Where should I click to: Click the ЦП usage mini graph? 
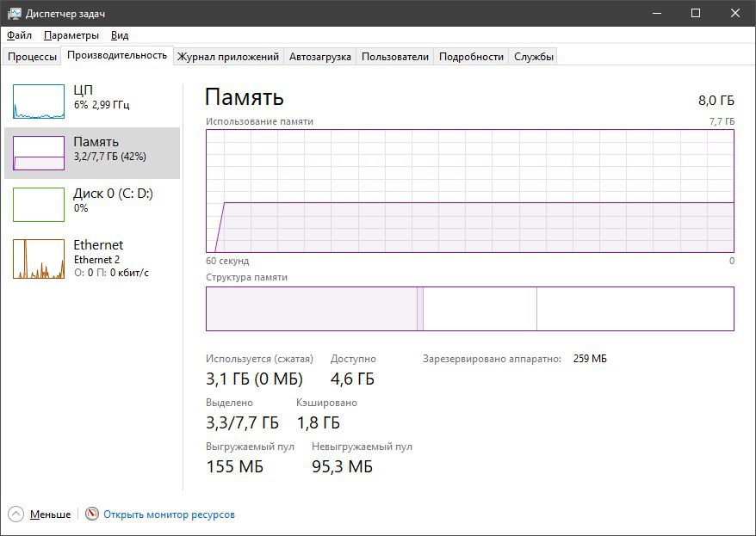(x=39, y=102)
